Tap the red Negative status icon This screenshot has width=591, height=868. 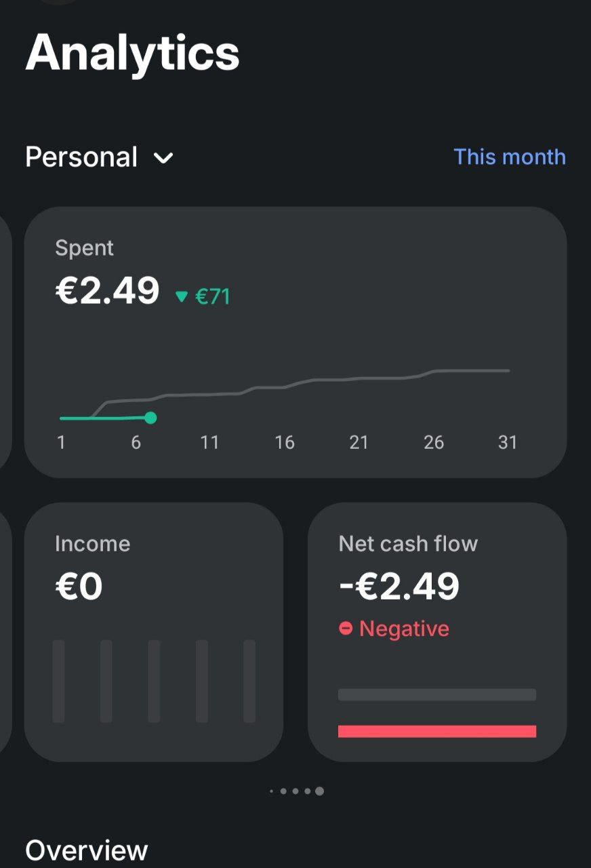pyautogui.click(x=346, y=629)
